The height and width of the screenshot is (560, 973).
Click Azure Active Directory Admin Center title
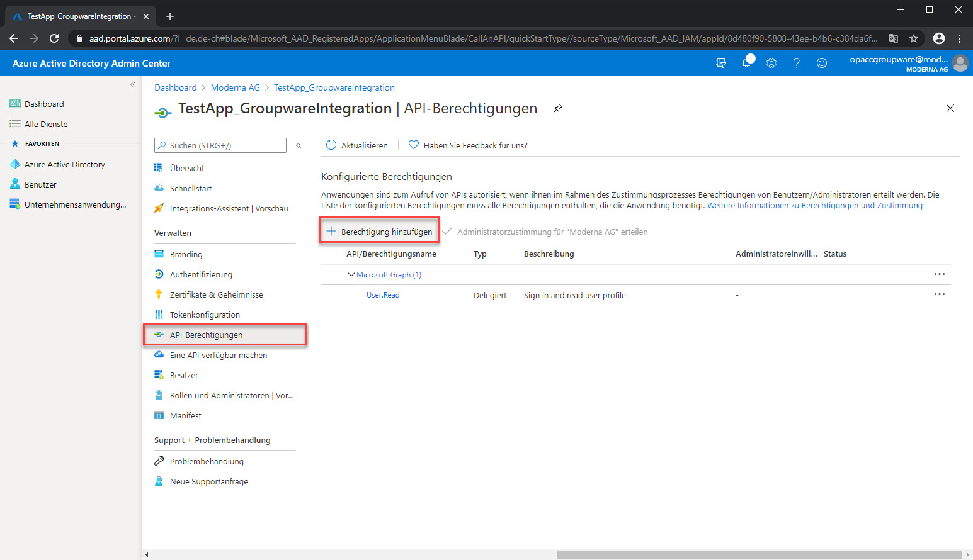pos(91,63)
